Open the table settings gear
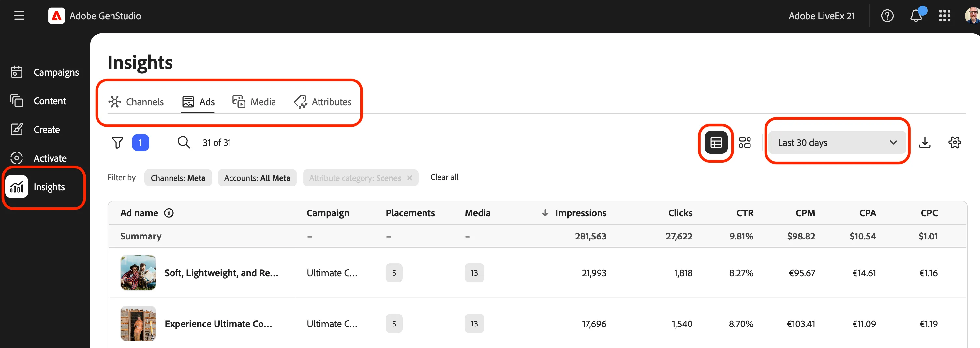 point(954,143)
